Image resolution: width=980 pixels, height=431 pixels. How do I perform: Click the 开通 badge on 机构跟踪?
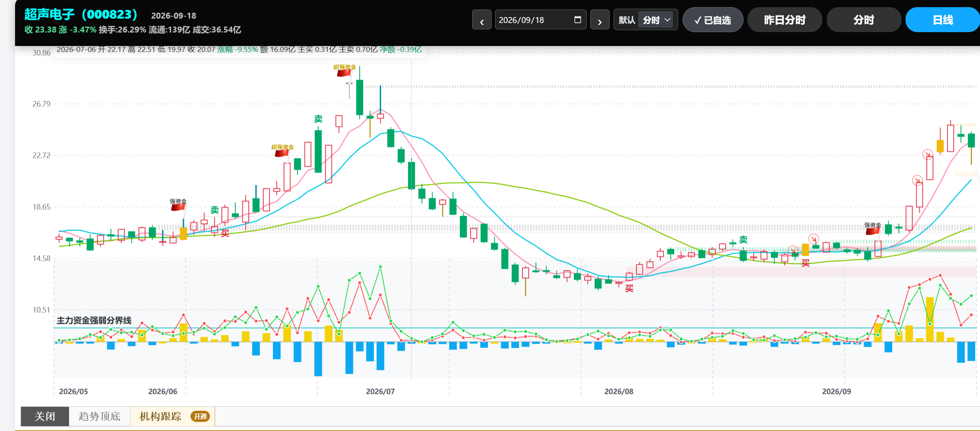(200, 416)
